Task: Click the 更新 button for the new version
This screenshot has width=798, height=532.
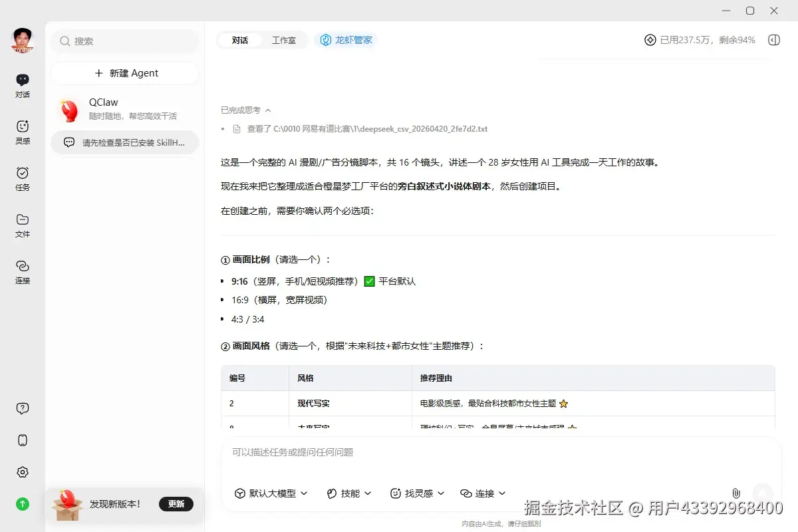Action: click(176, 504)
